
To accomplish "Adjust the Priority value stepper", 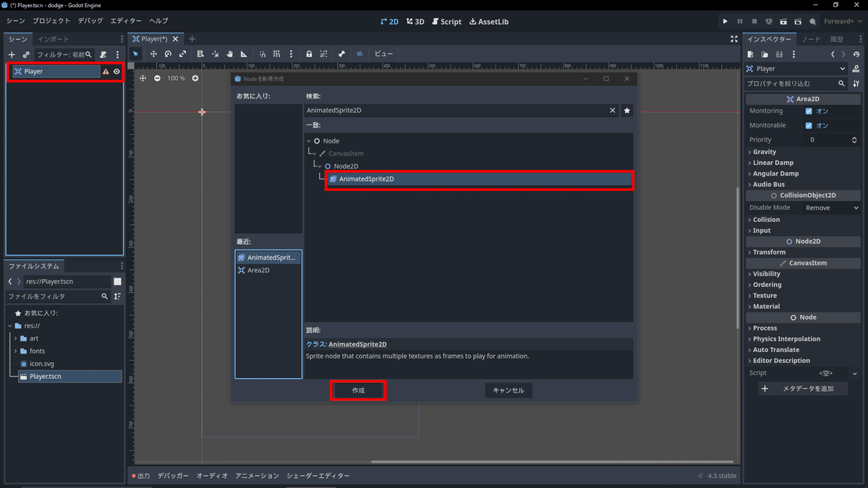I will [854, 140].
